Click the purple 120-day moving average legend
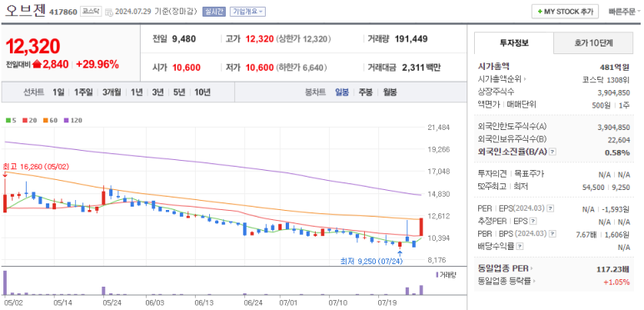 pyautogui.click(x=73, y=121)
